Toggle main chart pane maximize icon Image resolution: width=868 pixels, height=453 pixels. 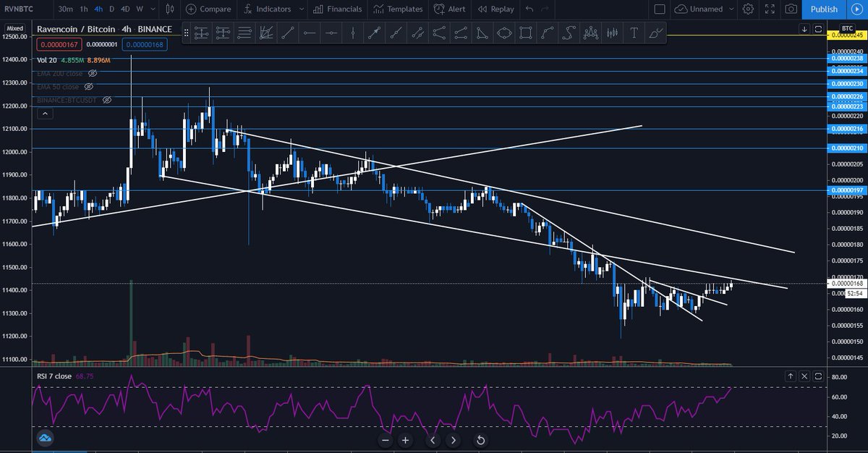(x=818, y=29)
